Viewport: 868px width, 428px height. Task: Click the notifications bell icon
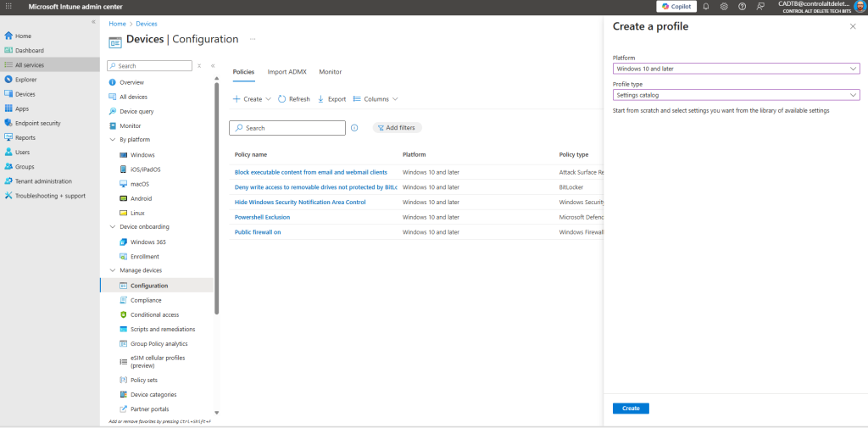[x=706, y=6]
